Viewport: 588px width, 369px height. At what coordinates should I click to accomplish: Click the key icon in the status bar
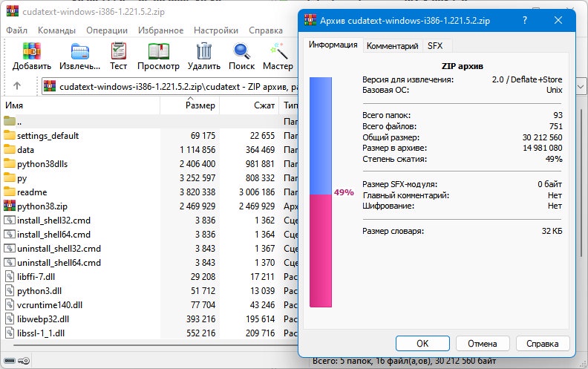pyautogui.click(x=24, y=361)
